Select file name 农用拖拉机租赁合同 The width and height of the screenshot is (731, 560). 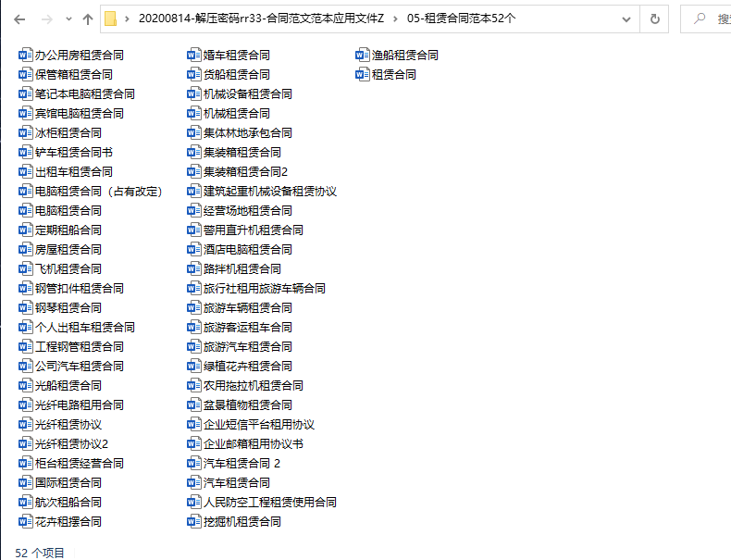tap(254, 386)
